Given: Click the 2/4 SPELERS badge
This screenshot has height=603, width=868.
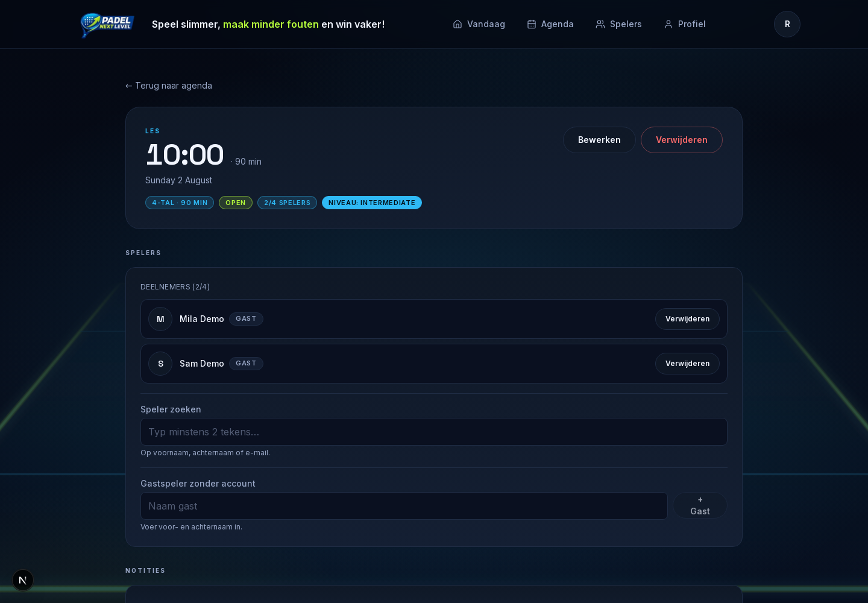Looking at the screenshot, I should coord(287,203).
